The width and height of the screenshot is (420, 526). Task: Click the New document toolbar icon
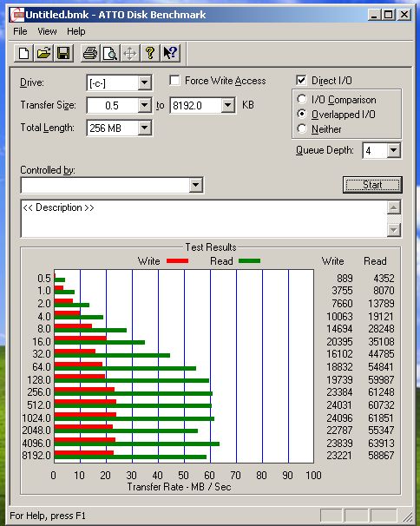(x=23, y=53)
